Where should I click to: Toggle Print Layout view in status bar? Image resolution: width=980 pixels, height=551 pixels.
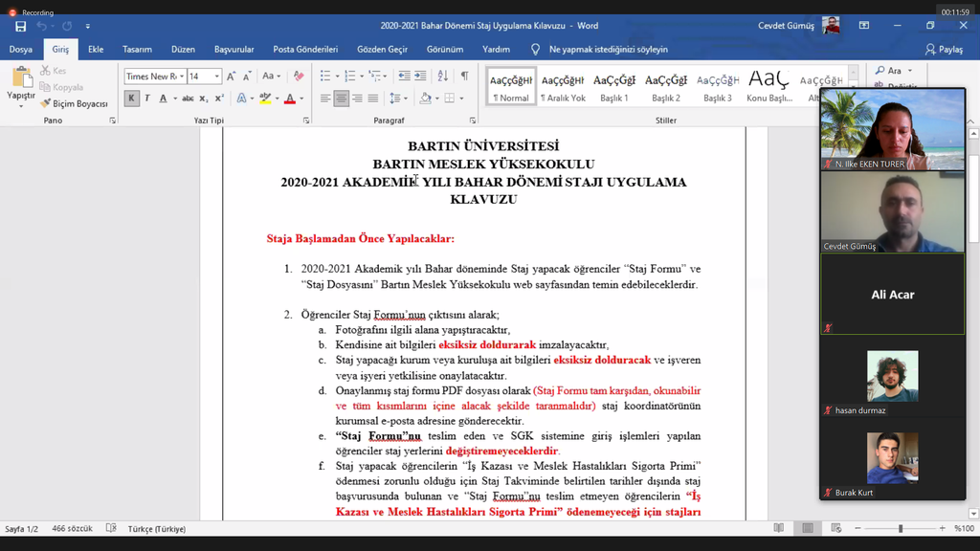808,528
